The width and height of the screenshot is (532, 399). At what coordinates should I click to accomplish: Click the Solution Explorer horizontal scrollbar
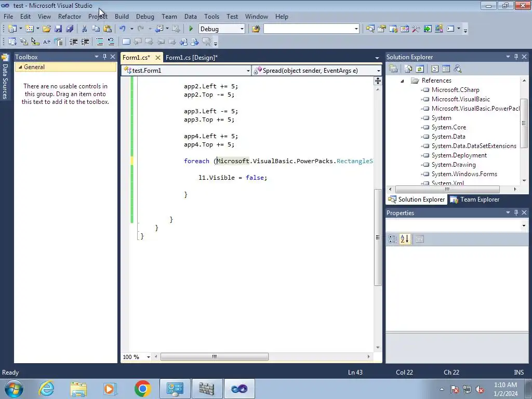point(447,189)
